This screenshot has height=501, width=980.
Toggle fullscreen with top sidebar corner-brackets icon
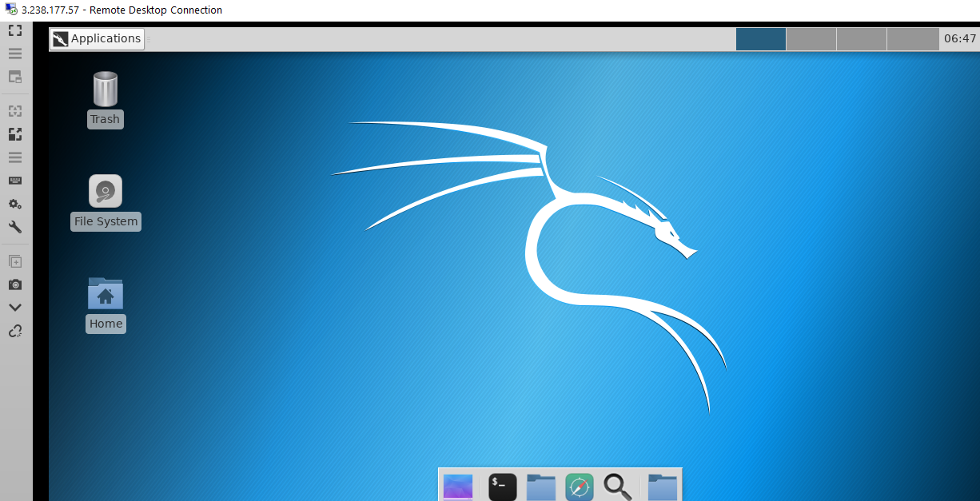tap(15, 30)
